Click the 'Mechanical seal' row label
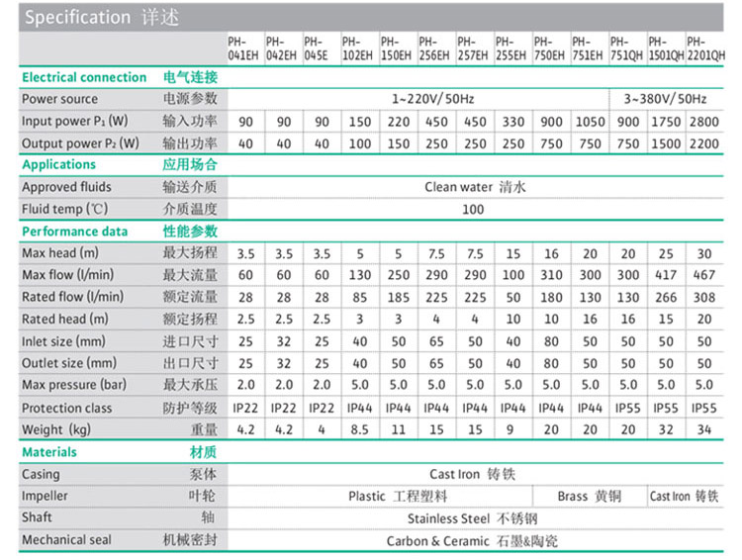Image resolution: width=742 pixels, height=560 pixels. pos(66,540)
